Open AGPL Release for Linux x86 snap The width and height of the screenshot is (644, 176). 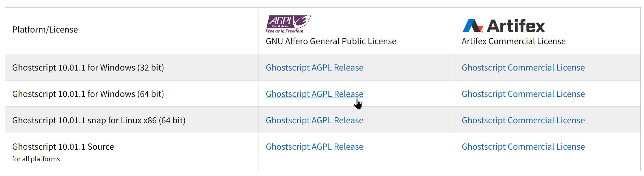[x=314, y=120]
